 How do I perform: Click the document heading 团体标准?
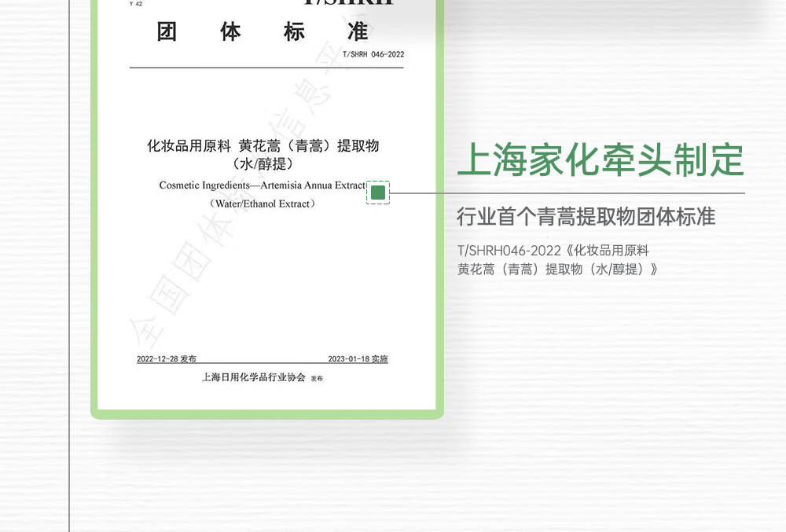click(263, 32)
